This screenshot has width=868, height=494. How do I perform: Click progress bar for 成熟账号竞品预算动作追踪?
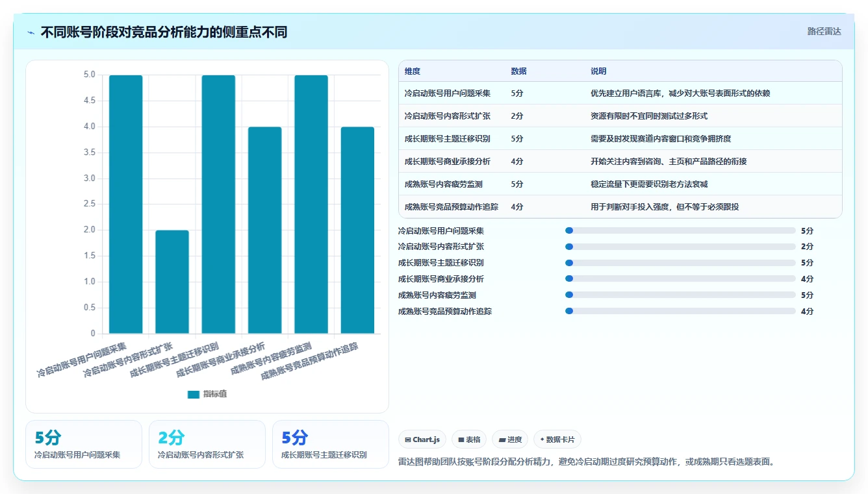click(x=680, y=311)
